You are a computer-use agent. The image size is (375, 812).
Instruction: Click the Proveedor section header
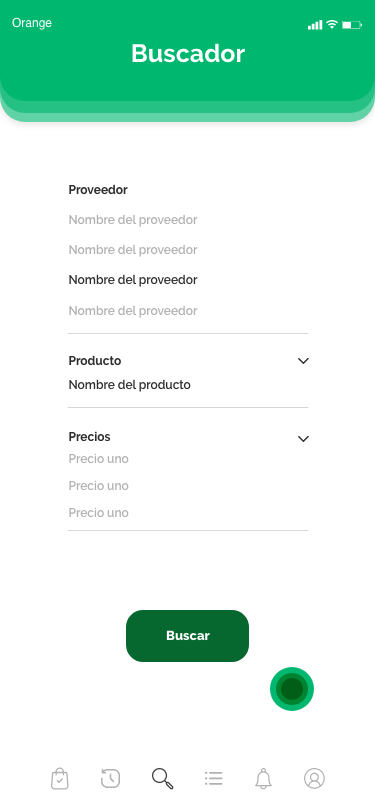(98, 190)
